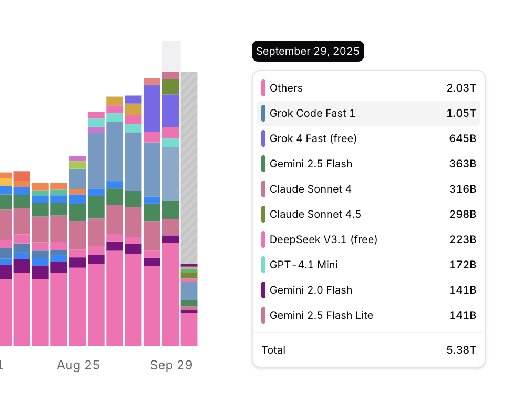Click the Aug 25 axis label
This screenshot has width=532, height=401.
78,365
